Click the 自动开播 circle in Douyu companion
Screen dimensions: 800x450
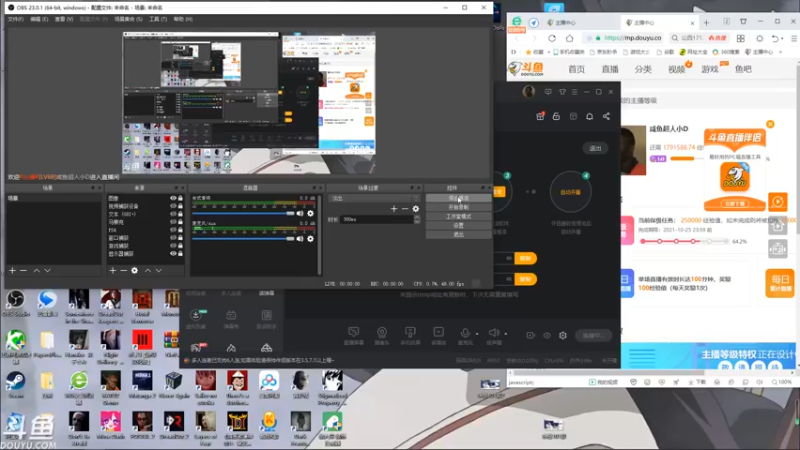click(570, 192)
